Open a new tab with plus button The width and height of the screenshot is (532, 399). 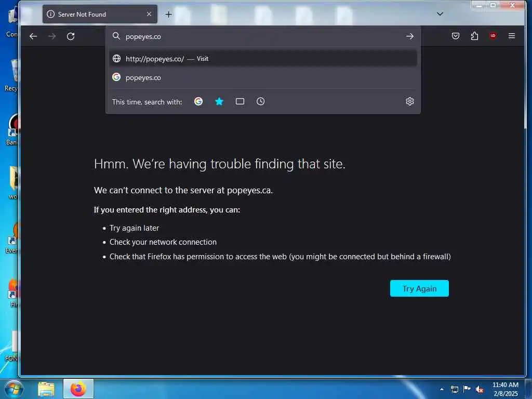[x=169, y=14]
